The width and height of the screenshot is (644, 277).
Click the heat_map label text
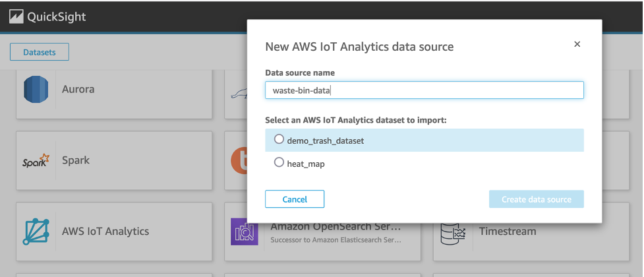[x=306, y=163]
